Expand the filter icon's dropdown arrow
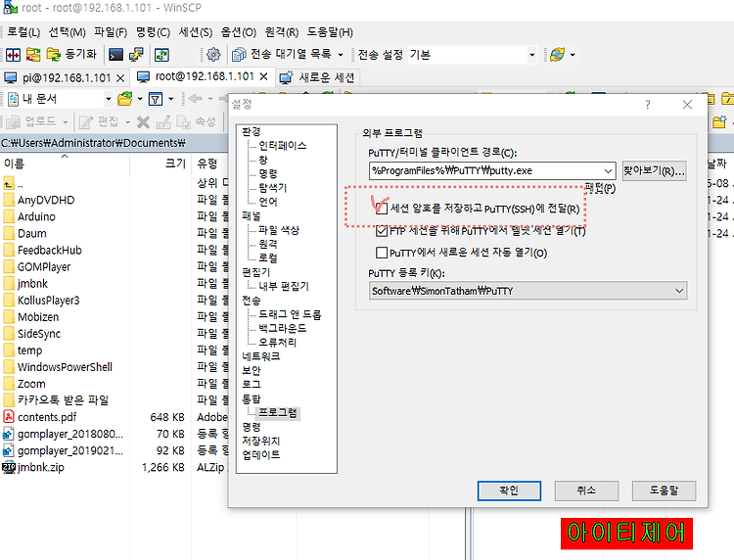734x560 pixels. coord(170,99)
